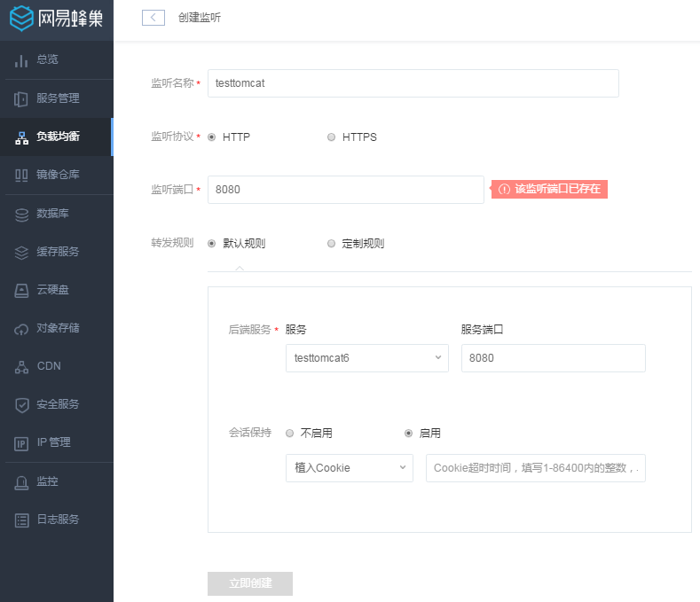Click the IP 管理 icon
Screen dimensions: 700x602
pos(21,443)
